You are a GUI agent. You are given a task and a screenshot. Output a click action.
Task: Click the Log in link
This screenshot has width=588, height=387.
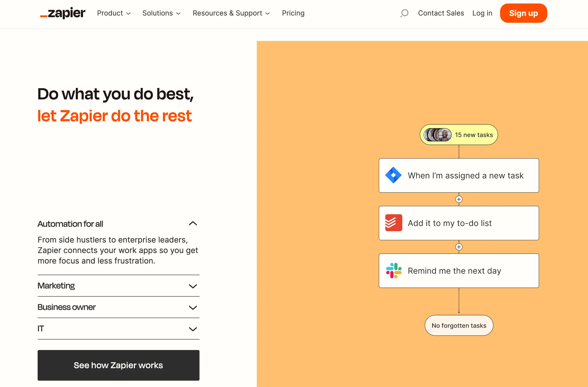pyautogui.click(x=482, y=13)
